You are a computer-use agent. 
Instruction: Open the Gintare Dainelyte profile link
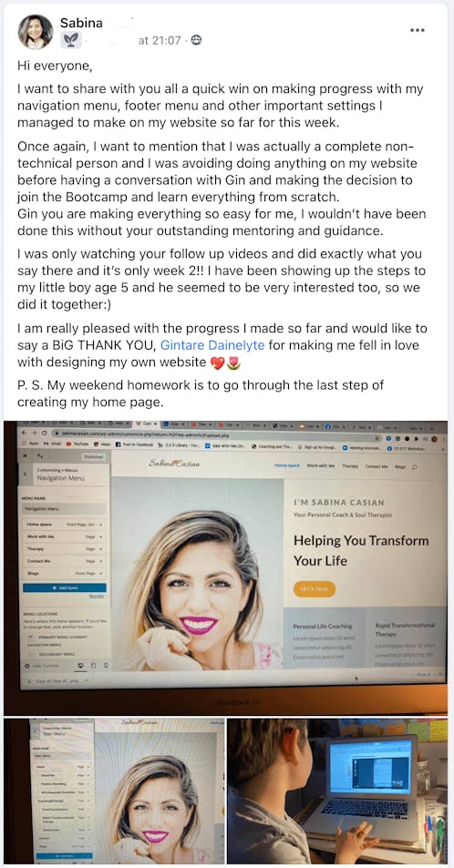(x=212, y=345)
